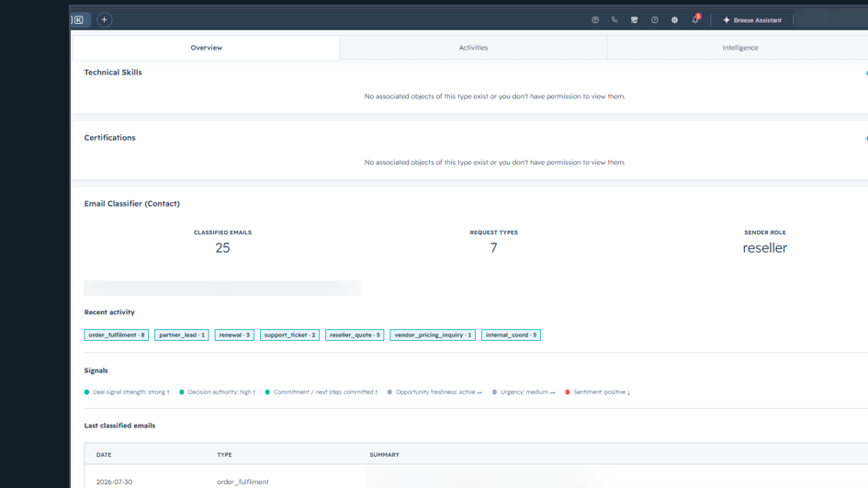Click the classified emails count 25
This screenshot has height=488, width=868.
[x=222, y=247]
